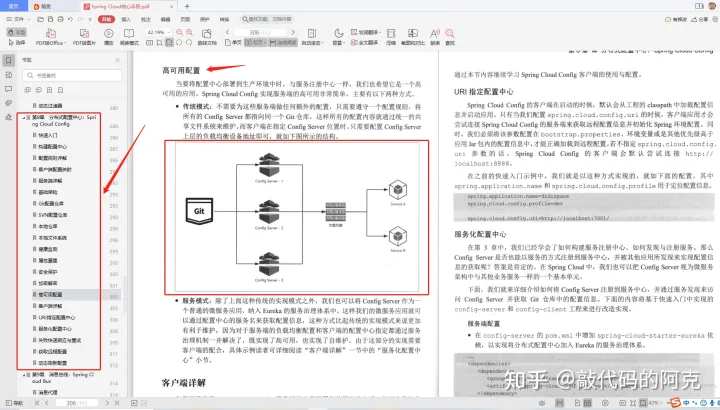Open file with folder icon in quick toolbar
The height and width of the screenshot is (410, 720).
40,19
